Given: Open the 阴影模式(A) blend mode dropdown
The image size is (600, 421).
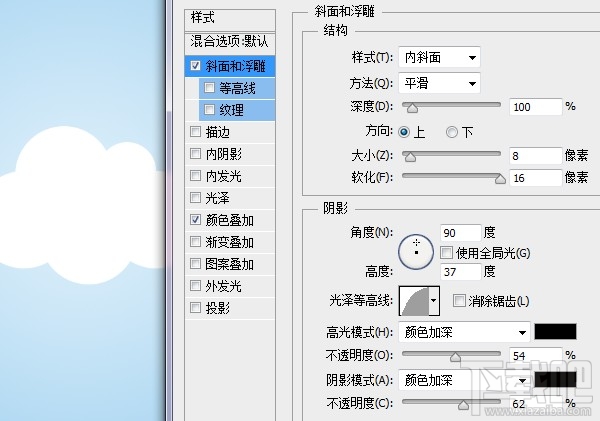Looking at the screenshot, I should (464, 380).
